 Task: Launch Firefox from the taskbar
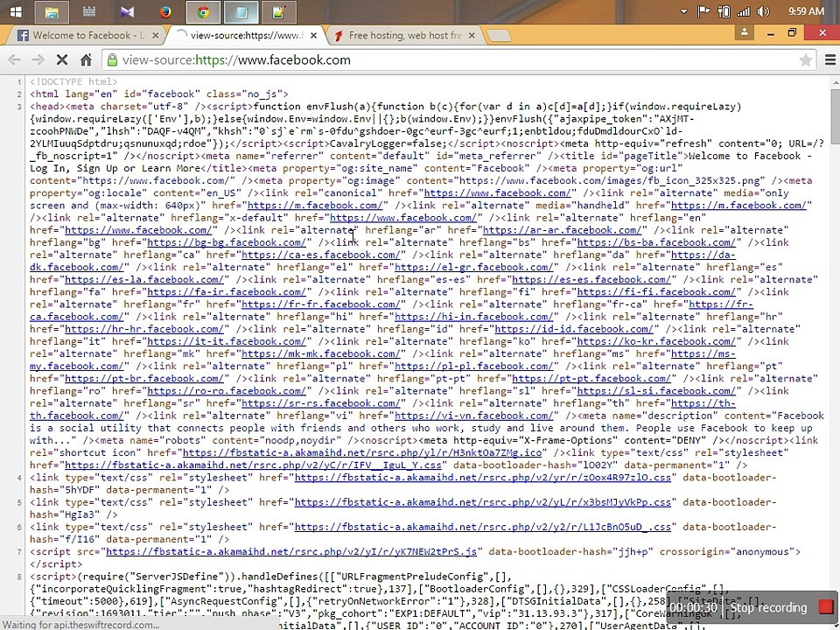(x=165, y=11)
